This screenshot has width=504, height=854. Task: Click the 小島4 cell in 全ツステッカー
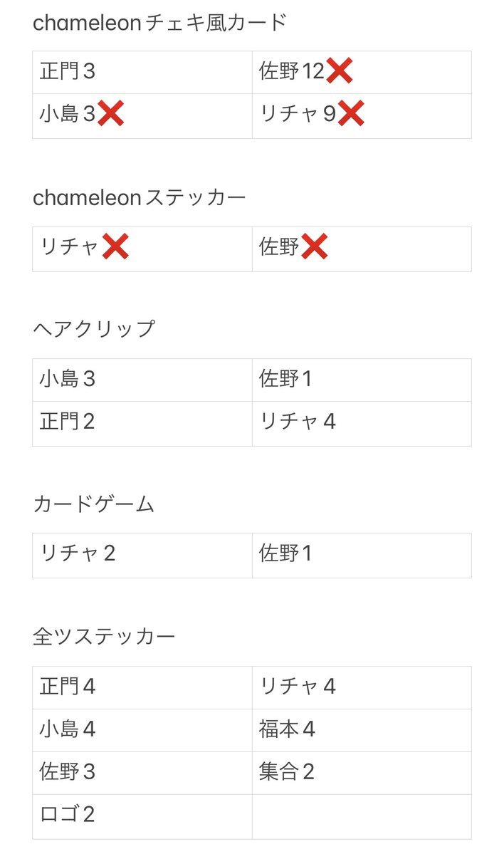tap(142, 730)
